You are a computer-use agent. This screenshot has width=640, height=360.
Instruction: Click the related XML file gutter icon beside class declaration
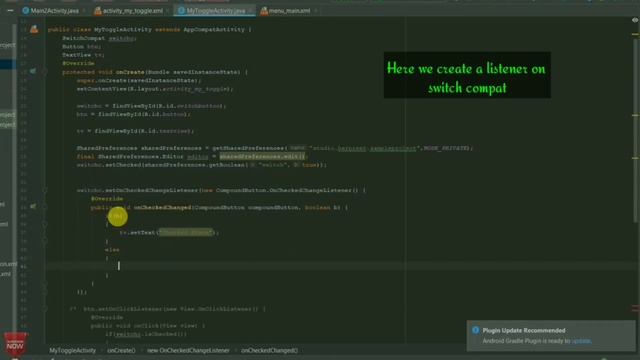[34, 29]
